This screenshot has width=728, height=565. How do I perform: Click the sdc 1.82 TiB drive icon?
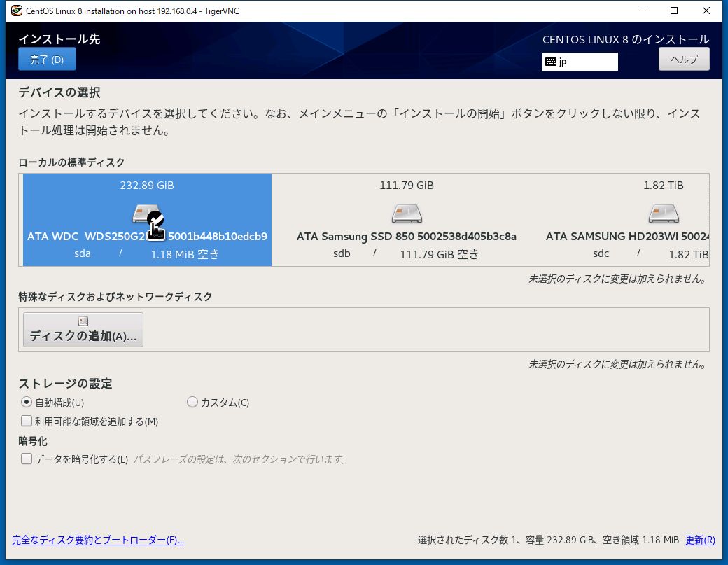[x=664, y=214]
